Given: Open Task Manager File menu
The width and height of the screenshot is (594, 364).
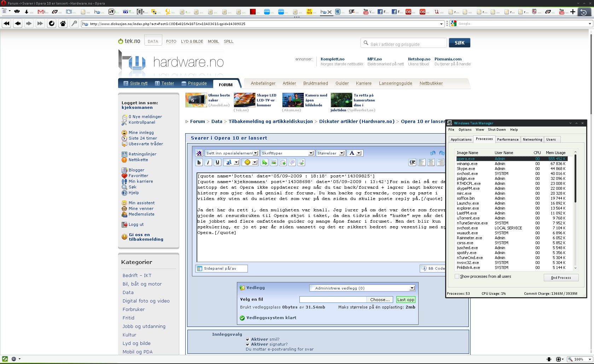Looking at the screenshot, I should (x=451, y=130).
